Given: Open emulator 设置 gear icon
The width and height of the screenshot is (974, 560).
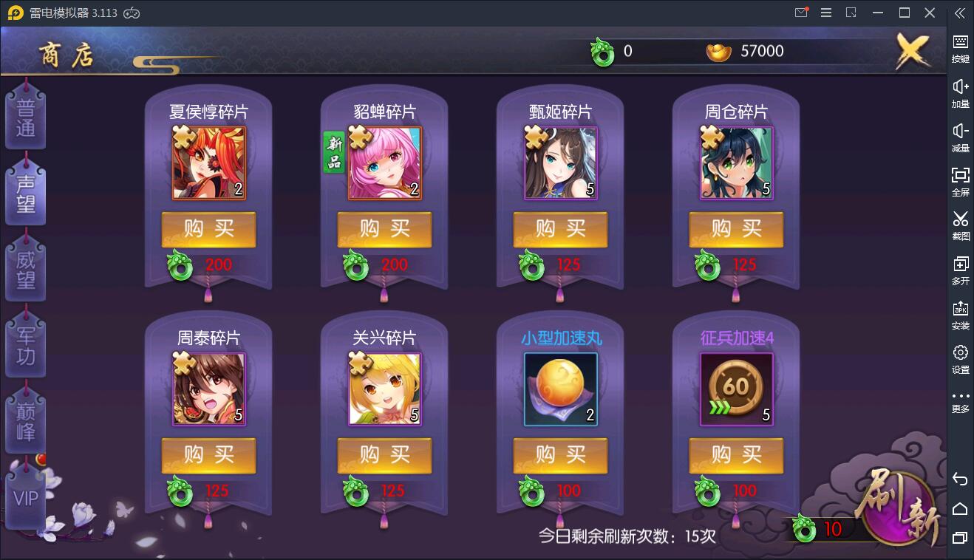Looking at the screenshot, I should tap(960, 360).
